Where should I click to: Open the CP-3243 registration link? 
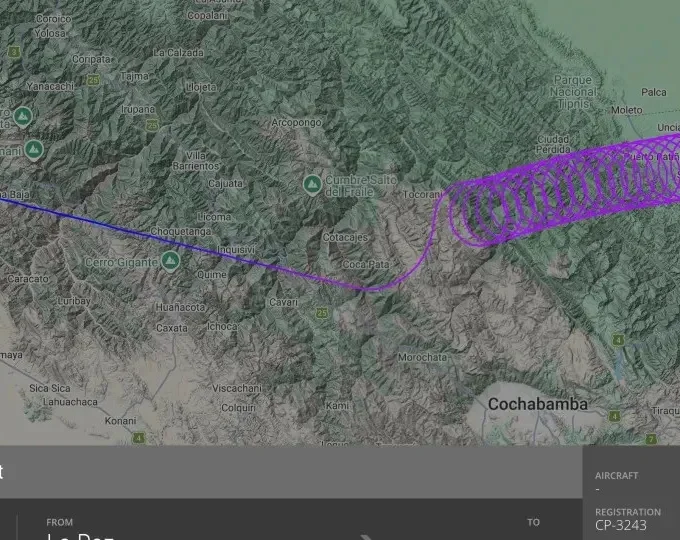(x=621, y=525)
